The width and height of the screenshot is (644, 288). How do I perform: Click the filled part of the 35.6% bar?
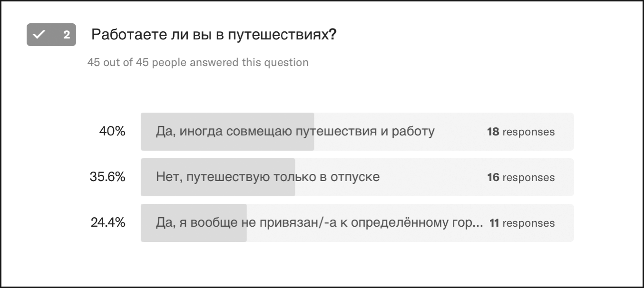point(218,177)
